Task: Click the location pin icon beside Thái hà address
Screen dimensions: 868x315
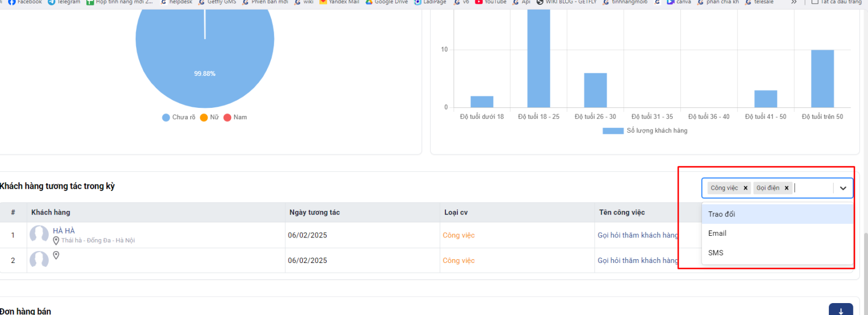Action: (x=56, y=241)
